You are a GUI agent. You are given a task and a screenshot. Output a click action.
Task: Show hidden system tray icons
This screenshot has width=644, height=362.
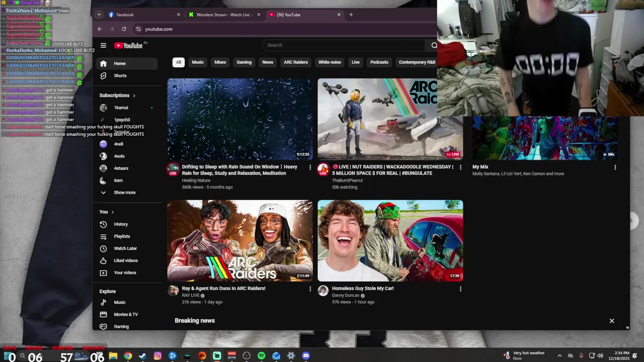point(559,356)
